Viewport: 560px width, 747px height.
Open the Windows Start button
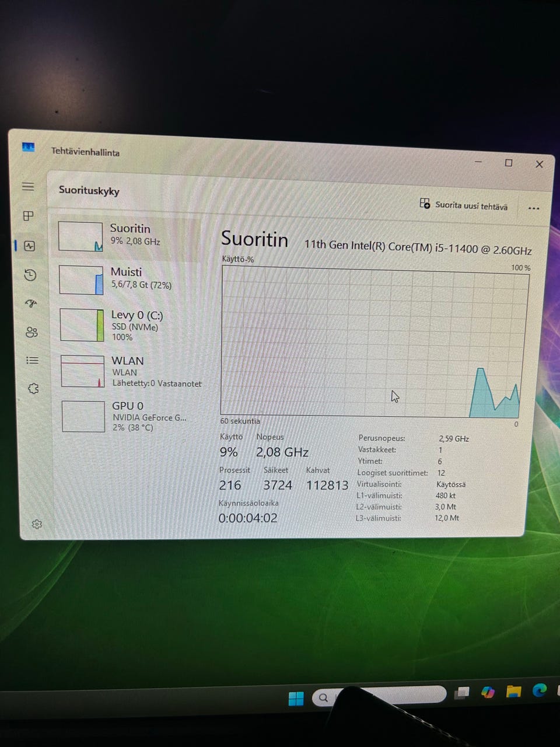[296, 698]
